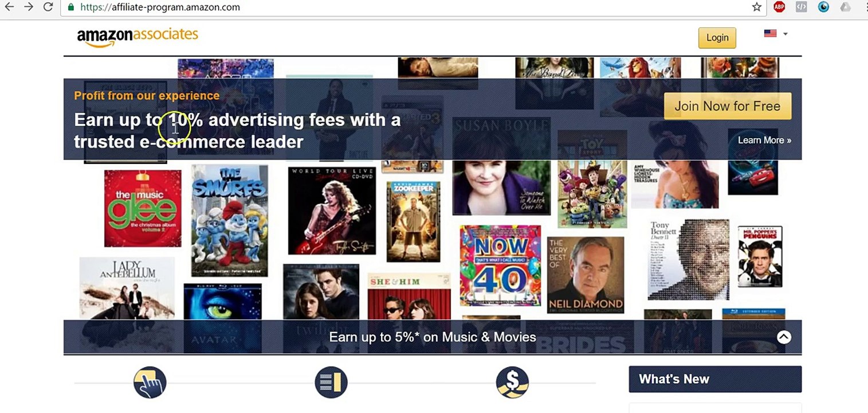Click the Amazon Associates logo
Image resolution: width=868 pixels, height=413 pixels.
pyautogui.click(x=138, y=37)
